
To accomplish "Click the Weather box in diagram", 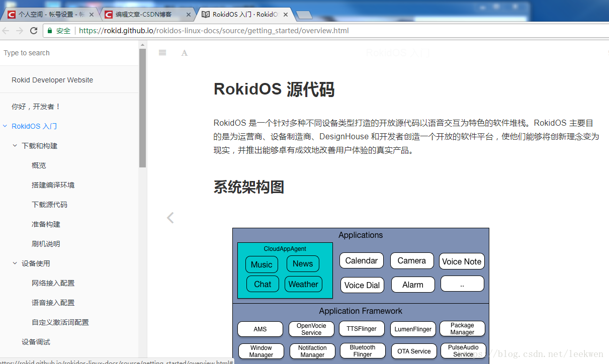I will pos(303,284).
